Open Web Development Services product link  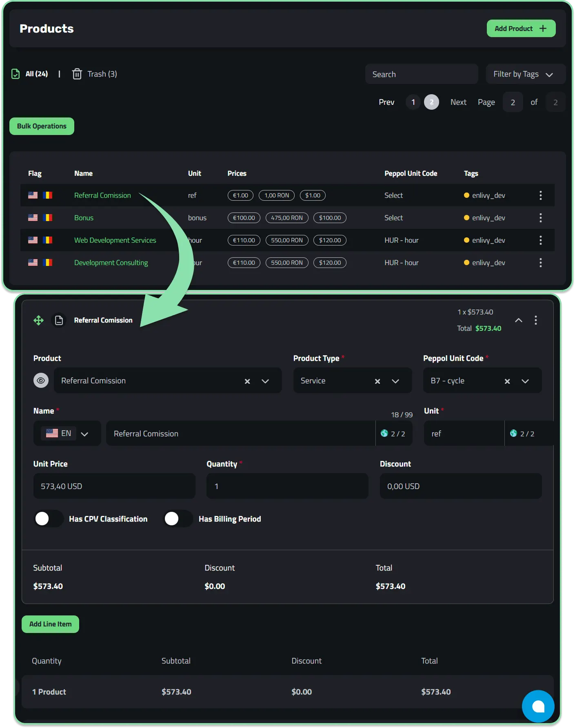(115, 240)
